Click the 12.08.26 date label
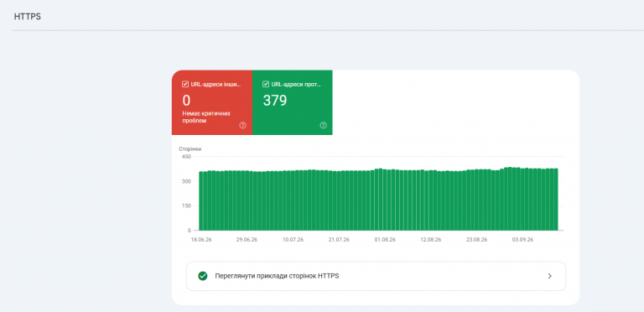This screenshot has width=644, height=312. point(431,240)
